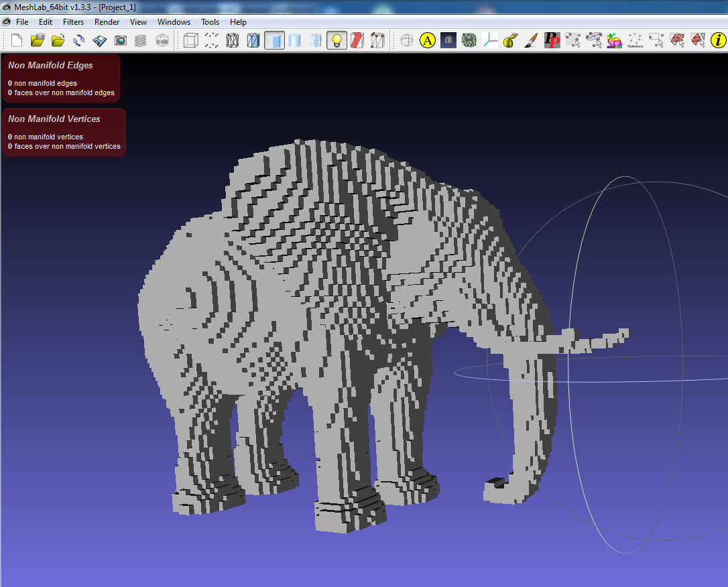
Task: Enable hidden lines render mode
Action: point(253,40)
